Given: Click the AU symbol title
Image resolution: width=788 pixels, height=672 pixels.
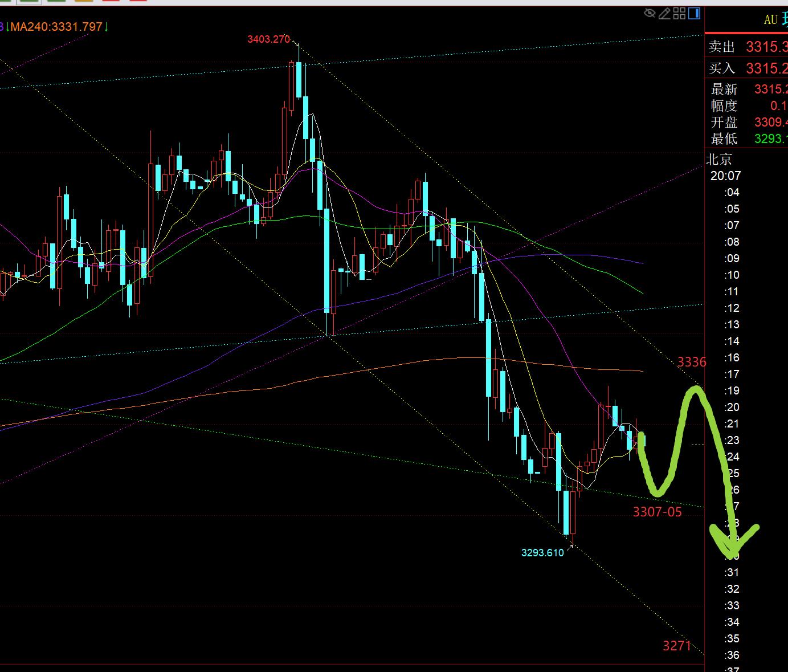Looking at the screenshot, I should pyautogui.click(x=770, y=20).
